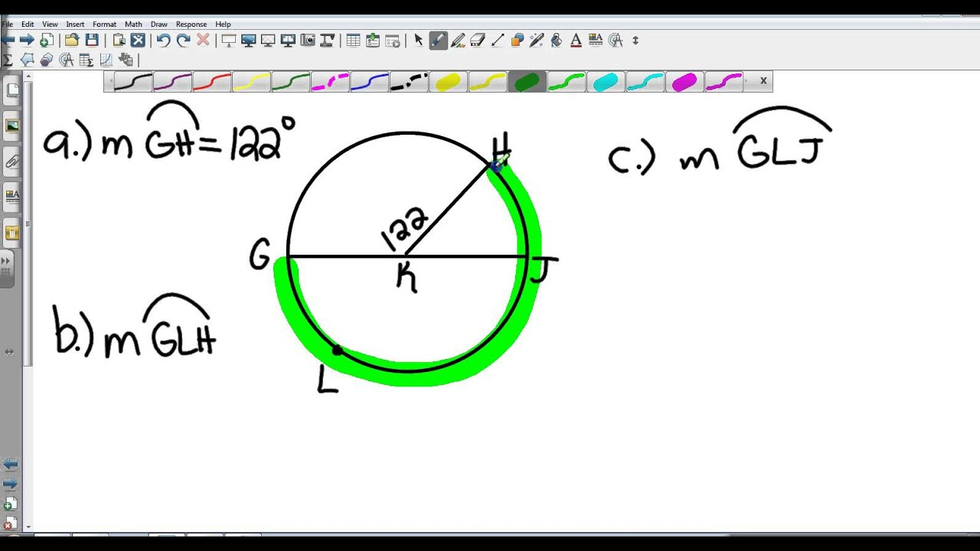The height and width of the screenshot is (551, 980).
Task: Open the Help menu
Action: coord(223,24)
